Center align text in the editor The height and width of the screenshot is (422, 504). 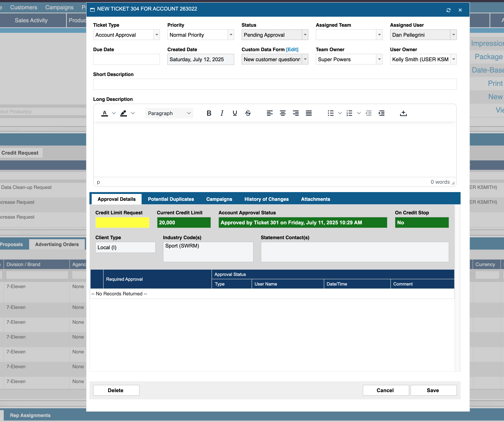coord(283,113)
